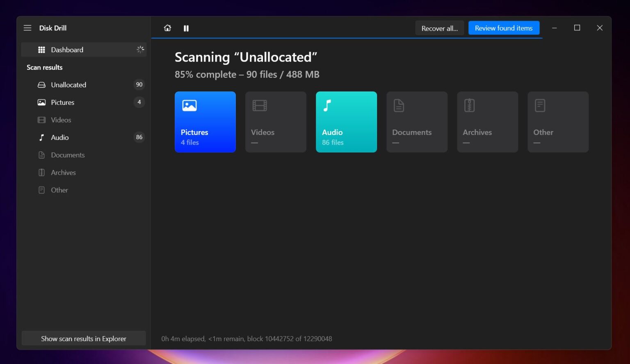Click the picture icon on the Pictures card
The width and height of the screenshot is (630, 364).
[x=189, y=105]
